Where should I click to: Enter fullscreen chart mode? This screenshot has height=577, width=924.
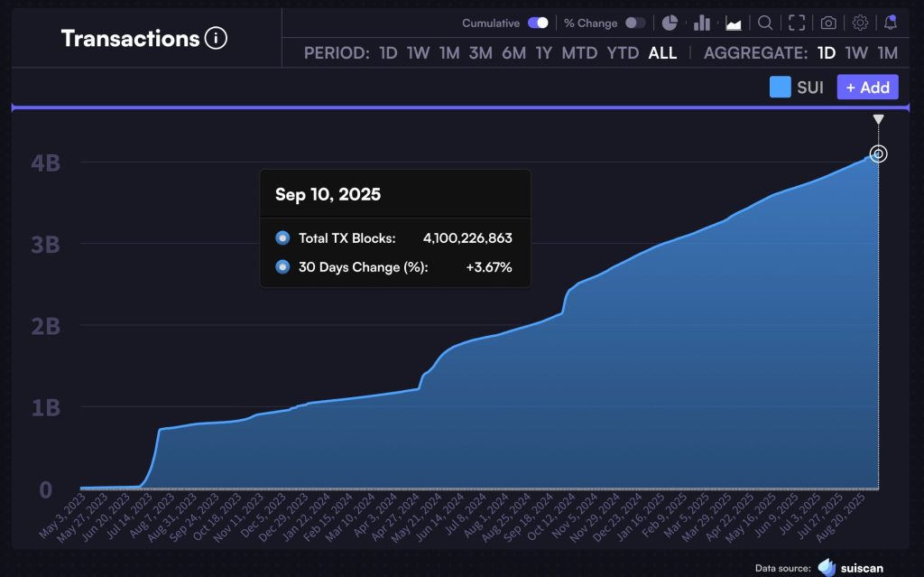[x=797, y=23]
